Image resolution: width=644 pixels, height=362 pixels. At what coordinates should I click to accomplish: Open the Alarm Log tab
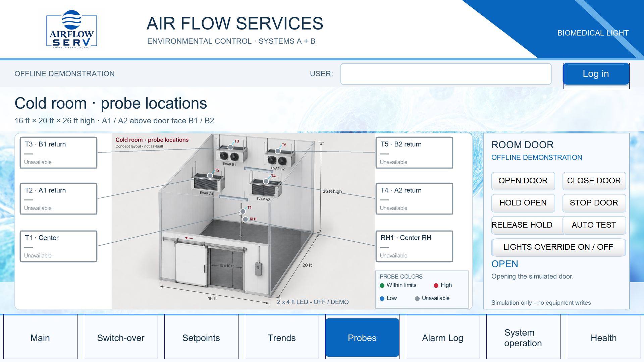443,337
